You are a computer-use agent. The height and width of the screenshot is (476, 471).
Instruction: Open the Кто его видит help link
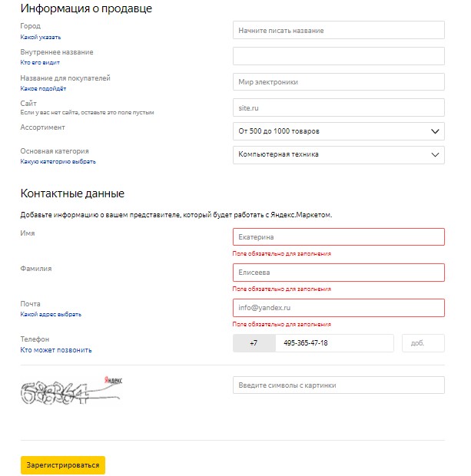coord(40,62)
